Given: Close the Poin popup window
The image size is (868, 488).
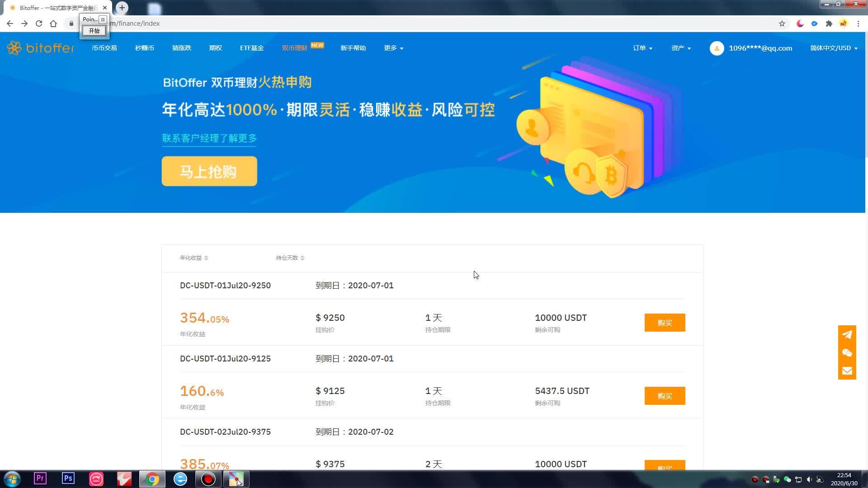Looking at the screenshot, I should 103,19.
